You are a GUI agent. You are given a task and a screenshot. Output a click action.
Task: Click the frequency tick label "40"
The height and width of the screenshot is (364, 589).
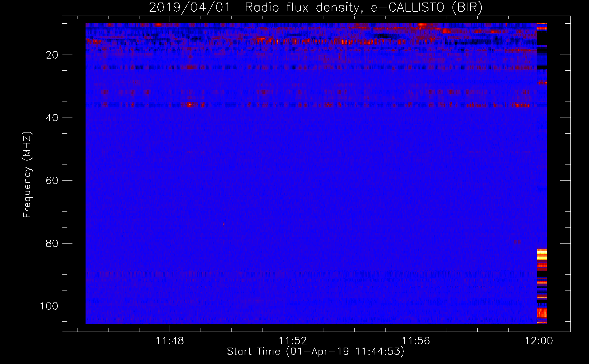(52, 118)
